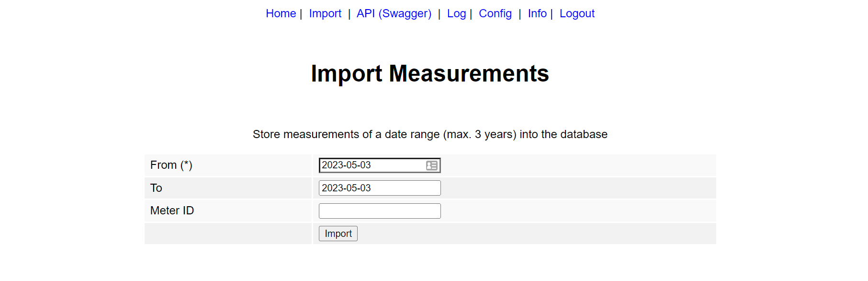This screenshot has height=281, width=868.
Task: Open the API (Swagger) link
Action: pyautogui.click(x=394, y=13)
